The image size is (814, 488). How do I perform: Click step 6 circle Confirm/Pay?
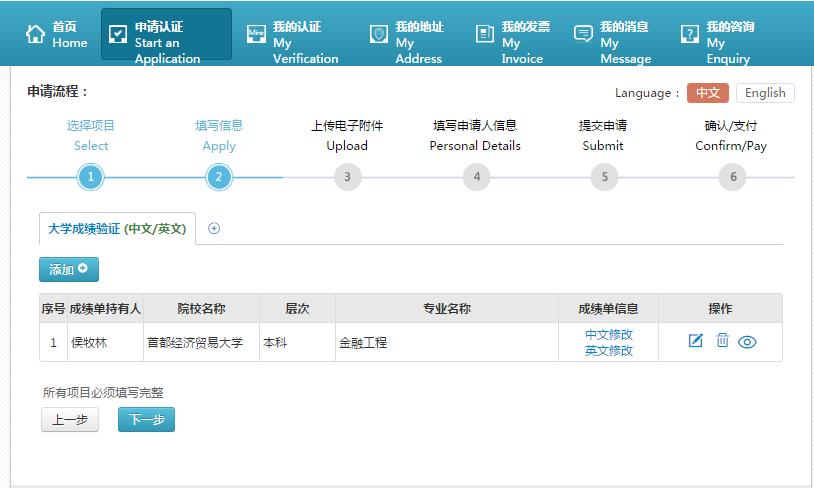click(x=732, y=177)
